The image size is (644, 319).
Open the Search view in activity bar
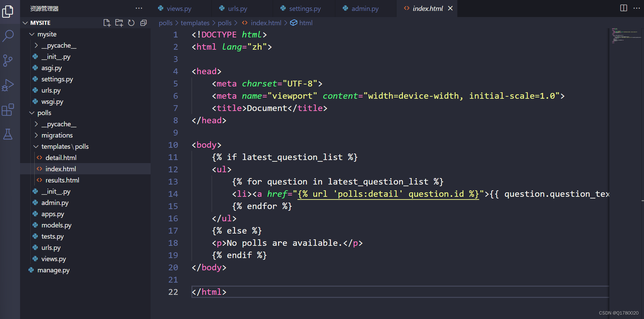tap(8, 36)
